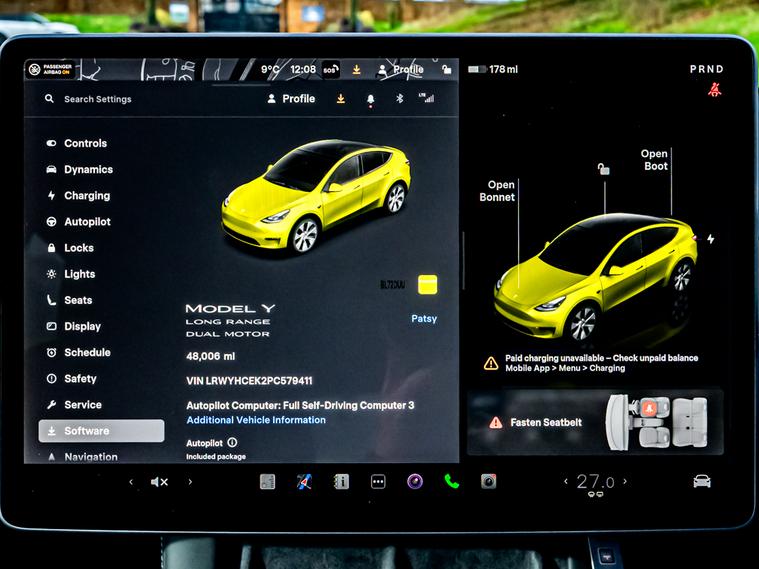Tap the SOS icon in status bar
Screen dimensions: 759x569
[330, 70]
